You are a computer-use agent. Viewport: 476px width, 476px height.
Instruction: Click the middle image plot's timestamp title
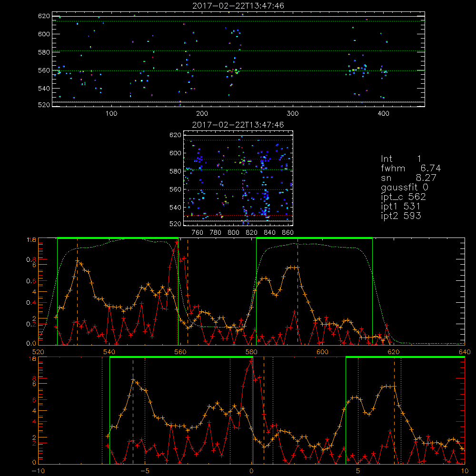pos(238,125)
